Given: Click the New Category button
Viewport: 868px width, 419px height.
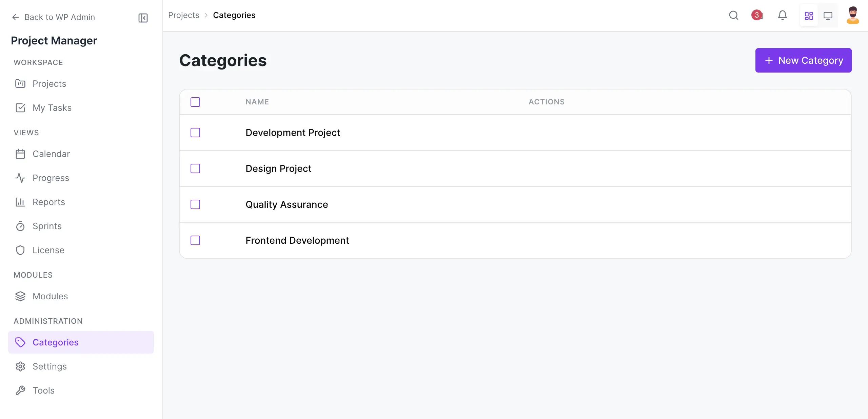Looking at the screenshot, I should pos(803,60).
